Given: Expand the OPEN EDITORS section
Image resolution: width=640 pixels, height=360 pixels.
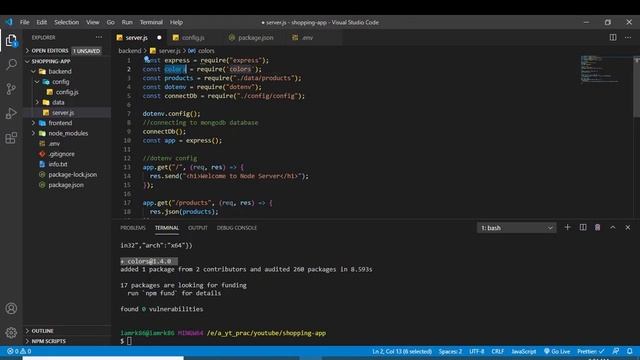Looking at the screenshot, I should [50, 51].
